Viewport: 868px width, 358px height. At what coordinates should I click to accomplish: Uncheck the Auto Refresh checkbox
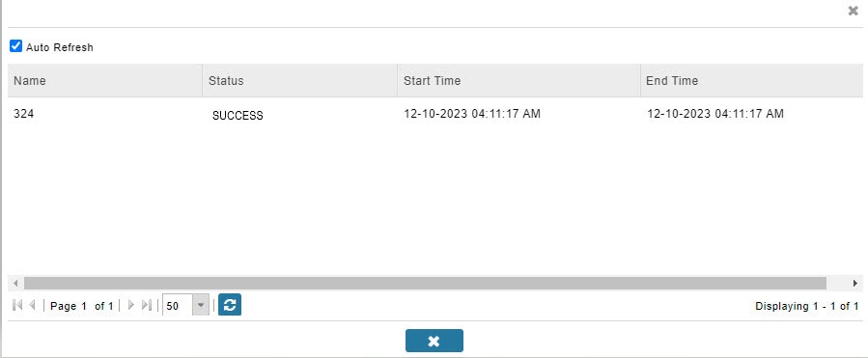point(16,46)
